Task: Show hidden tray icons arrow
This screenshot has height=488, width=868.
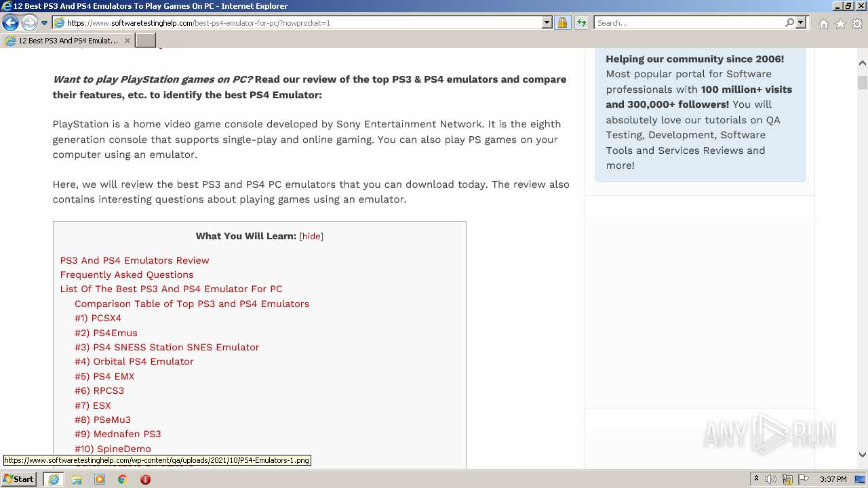Action: click(756, 479)
